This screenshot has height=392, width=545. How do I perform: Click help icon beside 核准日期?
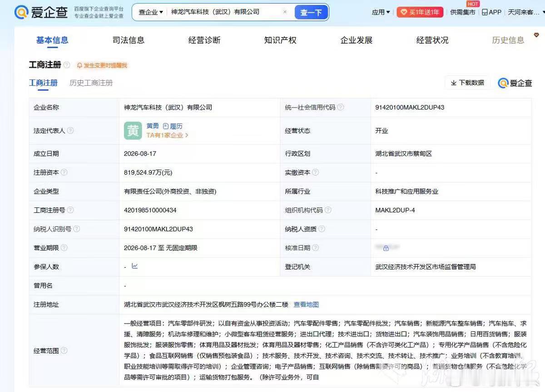click(x=315, y=248)
